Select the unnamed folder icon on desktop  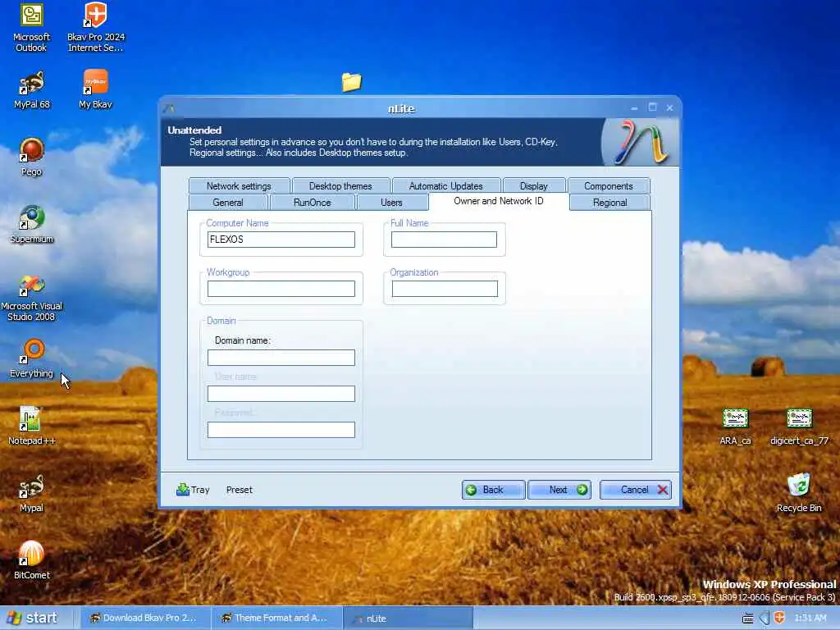point(351,82)
